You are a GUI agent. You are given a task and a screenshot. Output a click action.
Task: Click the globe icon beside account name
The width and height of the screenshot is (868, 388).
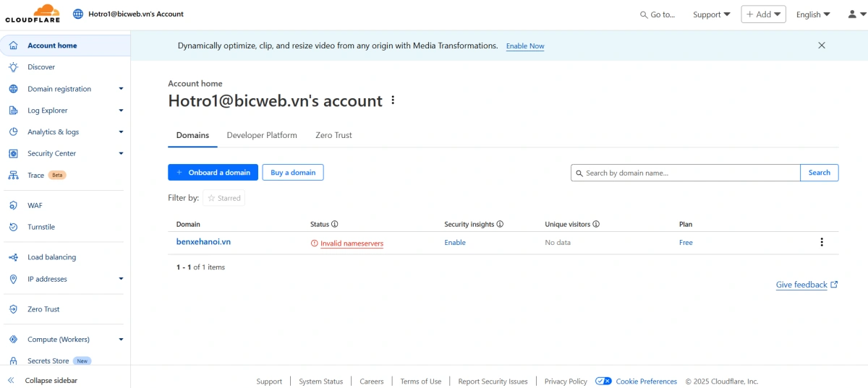click(78, 14)
